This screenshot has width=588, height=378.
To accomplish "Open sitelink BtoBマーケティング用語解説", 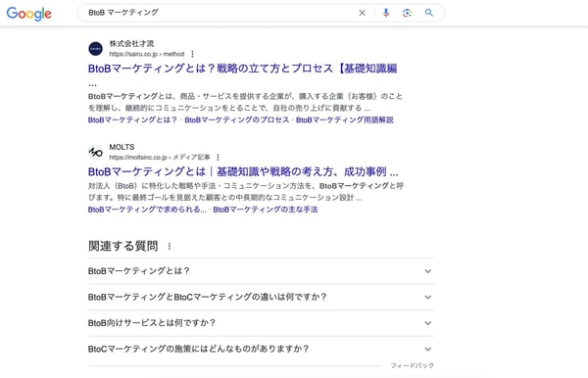I will [345, 119].
